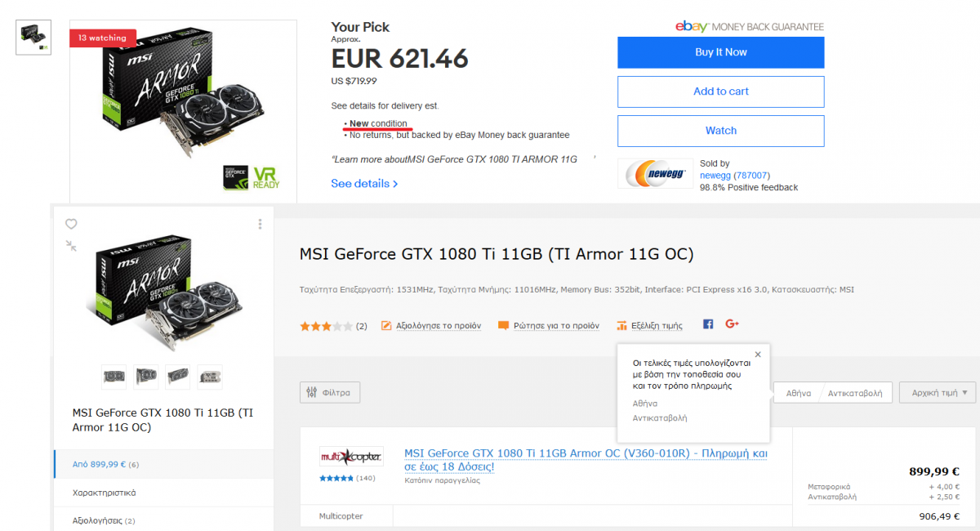Image resolution: width=980 pixels, height=531 pixels.
Task: Open the three-dot options menu
Action: coord(260,224)
